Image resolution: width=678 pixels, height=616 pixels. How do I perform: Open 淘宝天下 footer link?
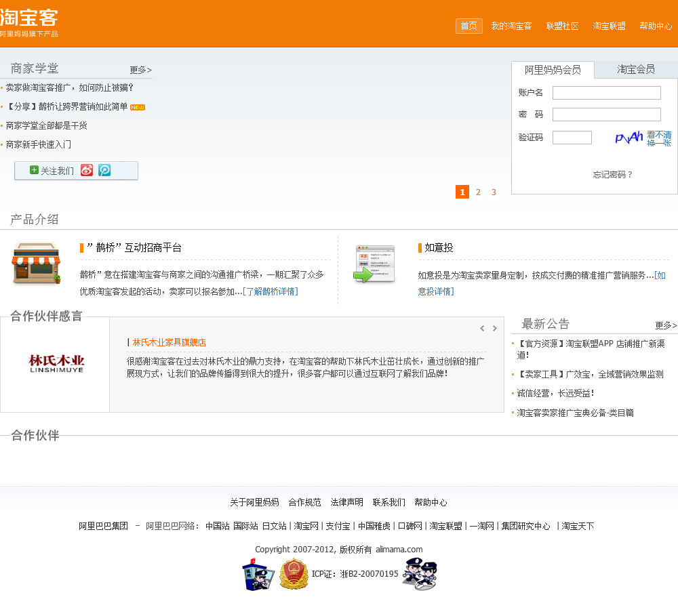[x=578, y=526]
